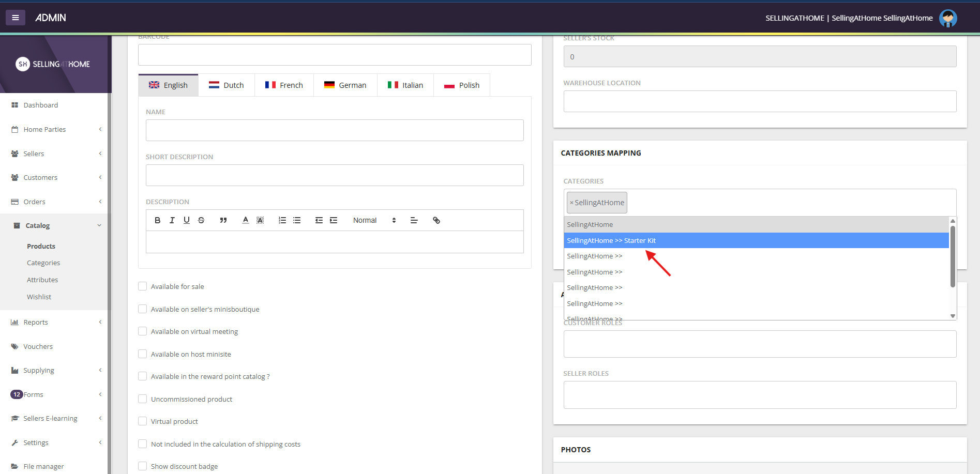This screenshot has height=474, width=980.
Task: Toggle bold formatting in description editor
Action: point(157,220)
